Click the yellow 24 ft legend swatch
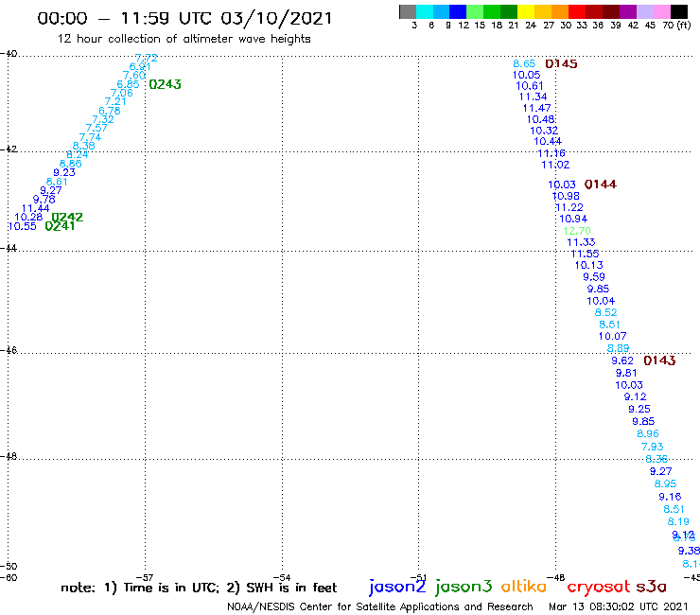700x615 pixels. point(525,12)
